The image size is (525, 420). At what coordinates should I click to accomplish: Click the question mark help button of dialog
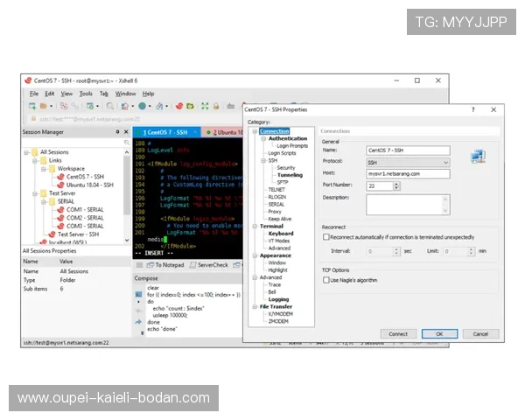(x=473, y=110)
